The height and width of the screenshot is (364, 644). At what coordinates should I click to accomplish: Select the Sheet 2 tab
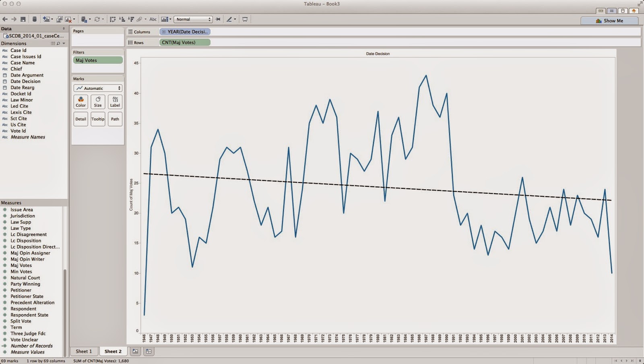click(x=113, y=352)
